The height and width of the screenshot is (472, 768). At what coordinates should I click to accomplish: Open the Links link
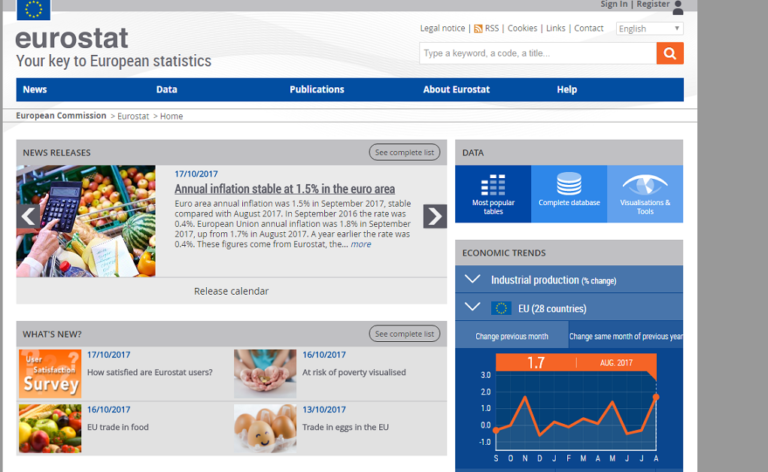click(555, 28)
